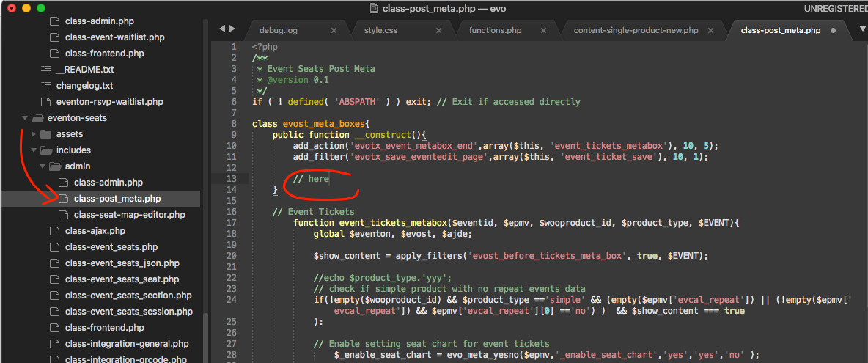Switch to content-single-product-new.php tab
Image resolution: width=868 pixels, height=363 pixels.
click(636, 31)
